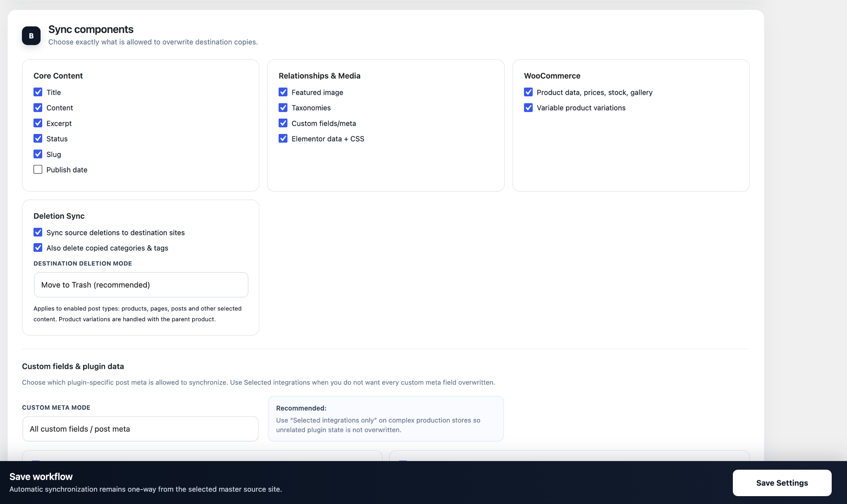Uncheck the Status checkbox

(38, 139)
